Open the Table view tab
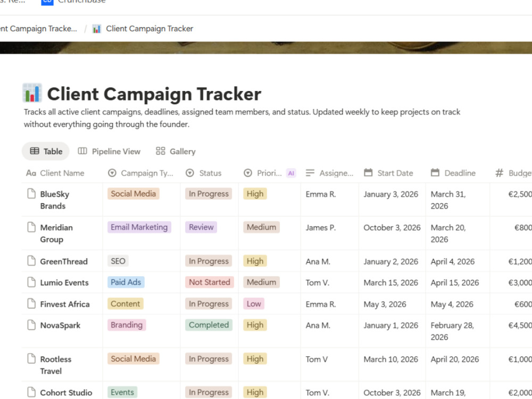The image size is (532, 399). pos(46,151)
